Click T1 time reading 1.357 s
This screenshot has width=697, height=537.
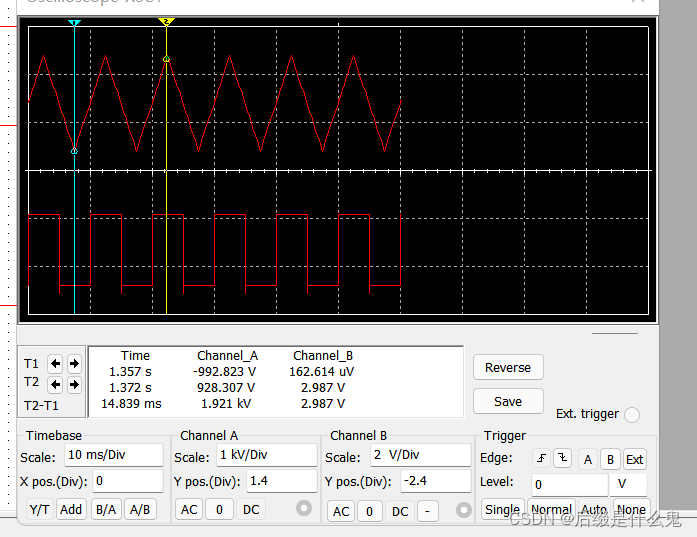(x=130, y=372)
